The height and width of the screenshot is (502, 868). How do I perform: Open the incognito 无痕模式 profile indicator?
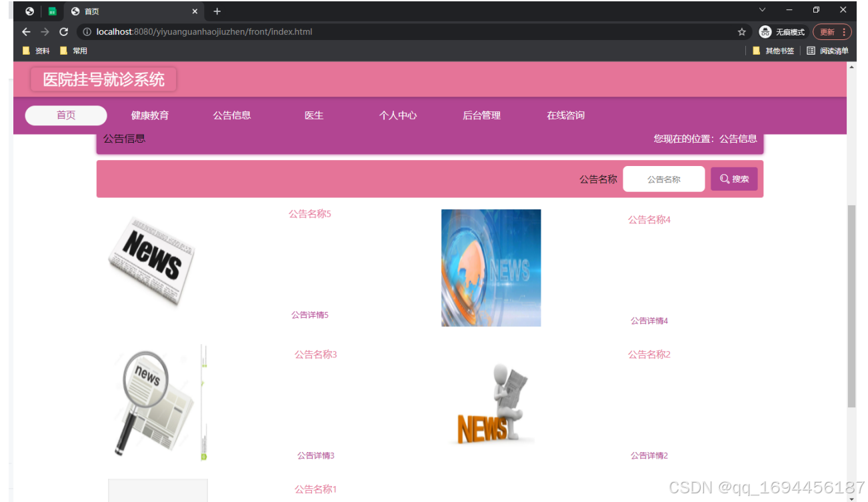click(782, 32)
